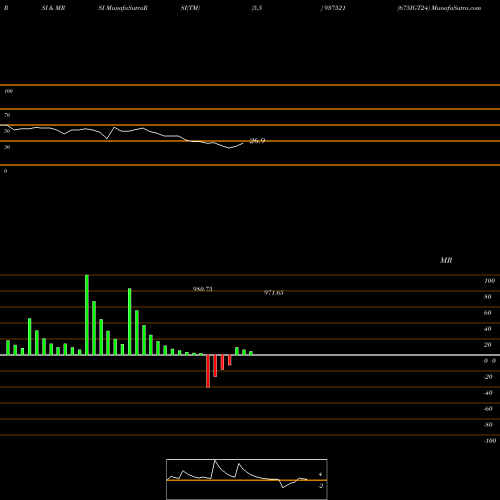Click the 80 label on the MR axis
The image size is (500, 500).
coord(488,297)
